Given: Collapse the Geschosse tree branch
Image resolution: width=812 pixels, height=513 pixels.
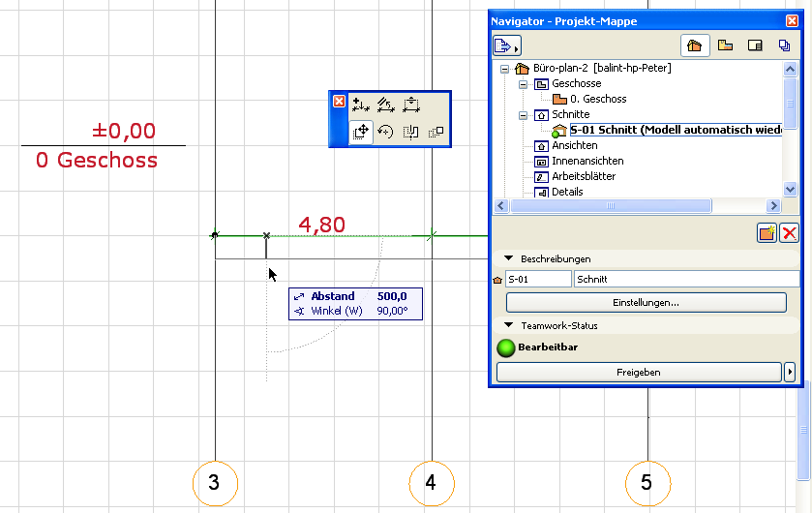Looking at the screenshot, I should point(523,84).
